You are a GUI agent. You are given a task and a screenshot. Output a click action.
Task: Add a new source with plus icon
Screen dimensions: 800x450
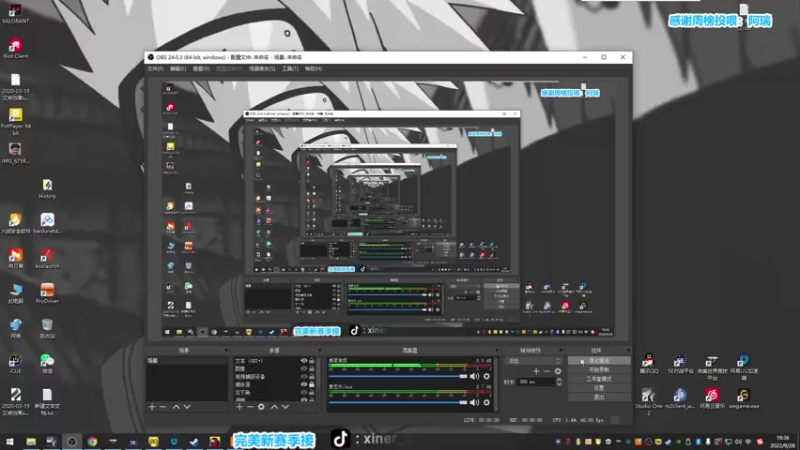[x=239, y=407]
